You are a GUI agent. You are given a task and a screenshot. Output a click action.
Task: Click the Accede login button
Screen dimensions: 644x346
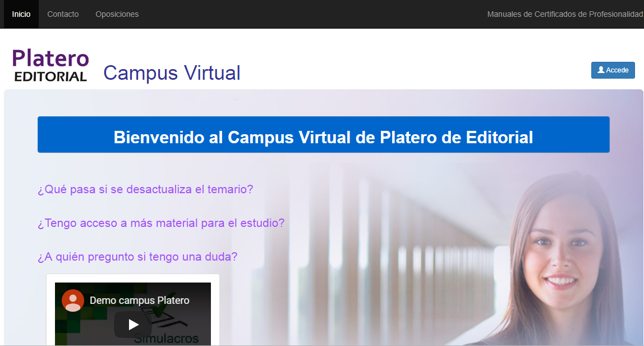[x=613, y=70]
